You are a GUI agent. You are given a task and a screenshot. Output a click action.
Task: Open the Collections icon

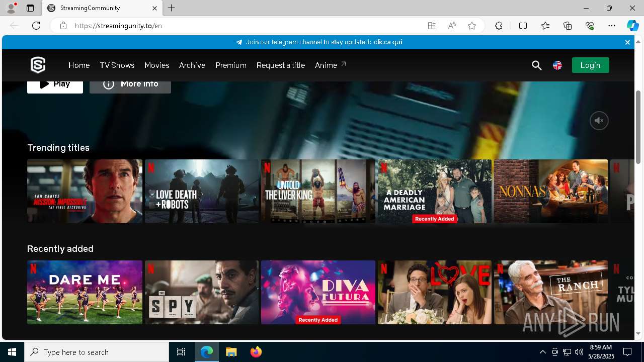pos(568,26)
